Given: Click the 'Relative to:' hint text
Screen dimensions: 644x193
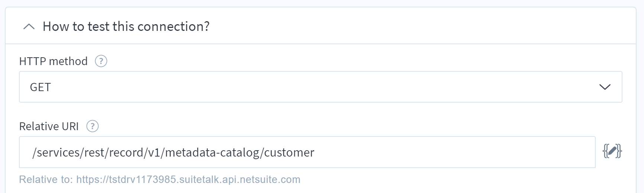Looking at the screenshot, I should coord(46,180).
